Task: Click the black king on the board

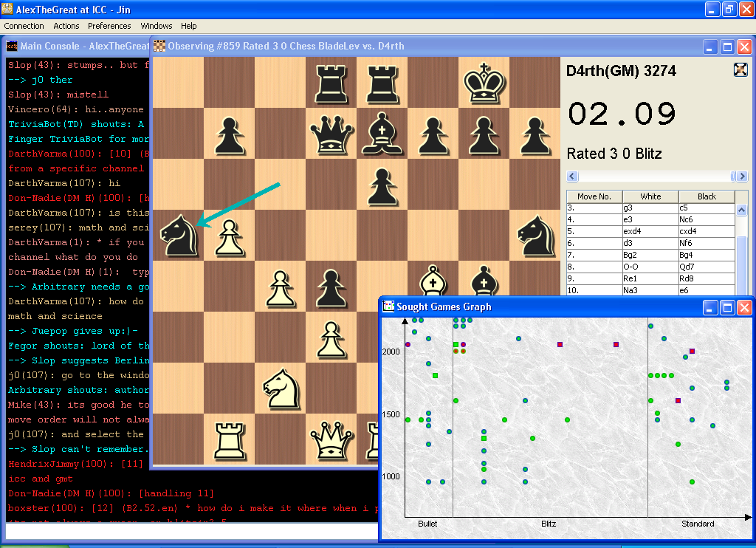Action: [x=484, y=81]
